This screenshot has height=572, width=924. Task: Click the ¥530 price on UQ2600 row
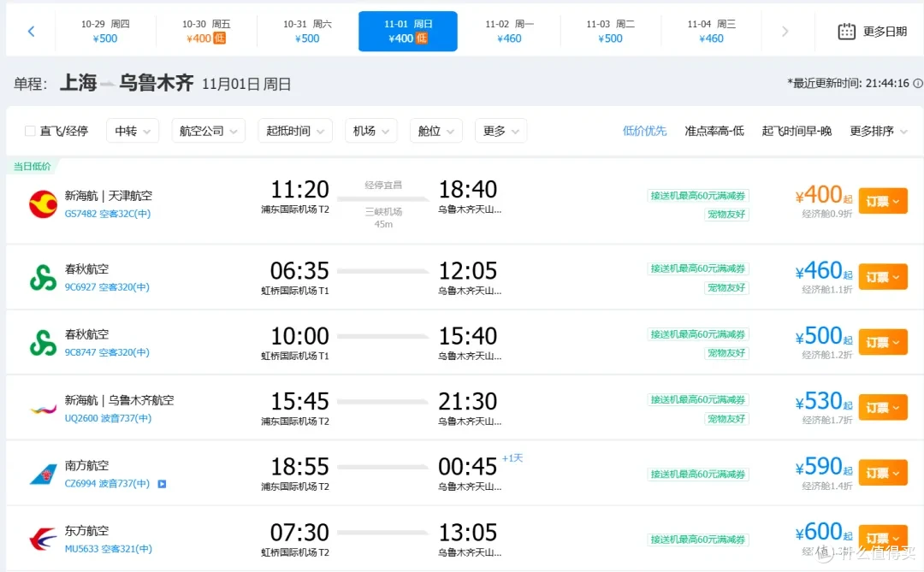823,402
